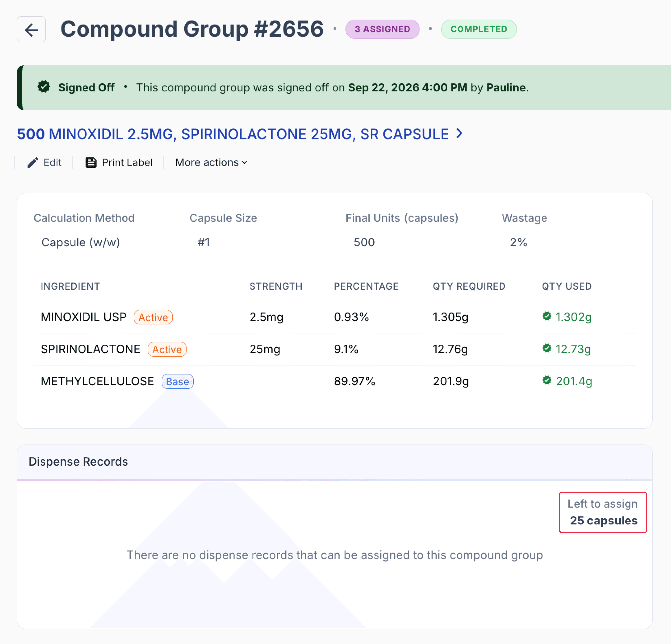Click the 0.93% percentage value
671x644 pixels.
click(352, 317)
